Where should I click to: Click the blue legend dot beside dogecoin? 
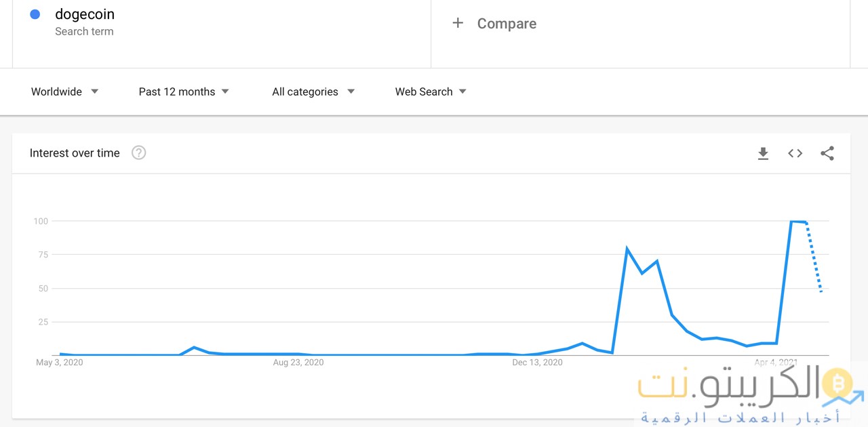pyautogui.click(x=34, y=14)
